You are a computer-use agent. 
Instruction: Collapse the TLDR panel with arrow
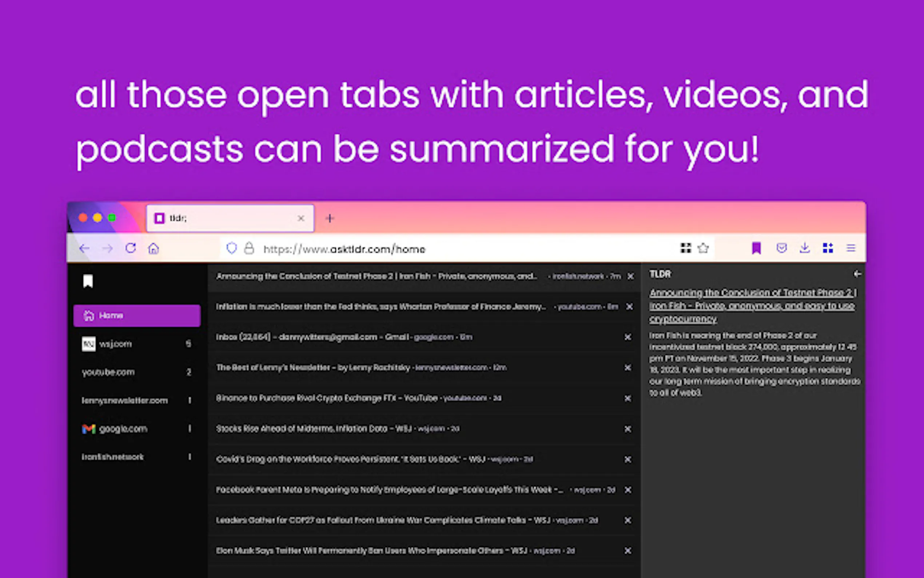pos(857,274)
